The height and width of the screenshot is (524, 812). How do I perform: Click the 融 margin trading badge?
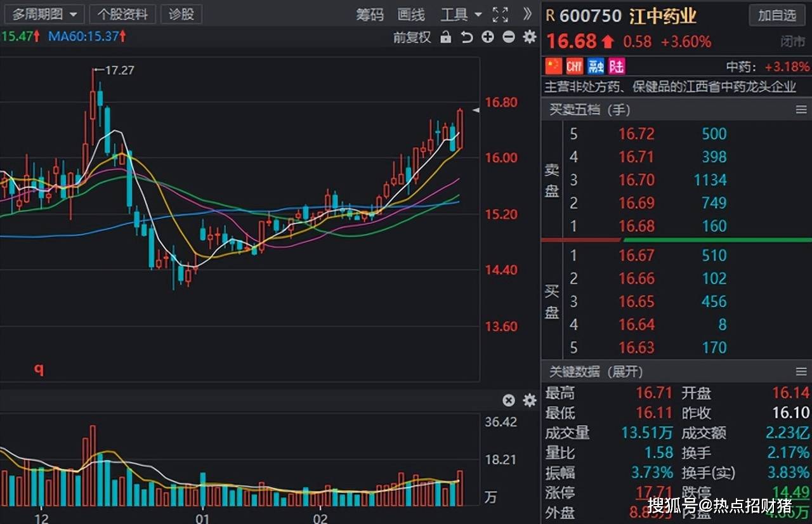click(x=596, y=66)
